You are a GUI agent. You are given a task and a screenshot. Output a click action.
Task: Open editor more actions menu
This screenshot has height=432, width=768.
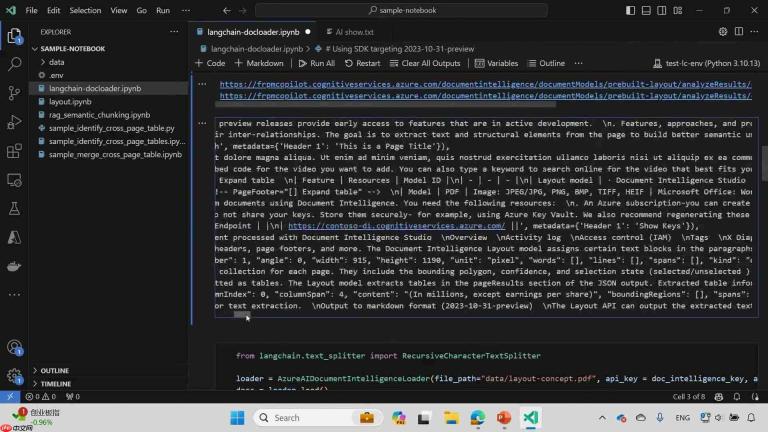coord(754,32)
